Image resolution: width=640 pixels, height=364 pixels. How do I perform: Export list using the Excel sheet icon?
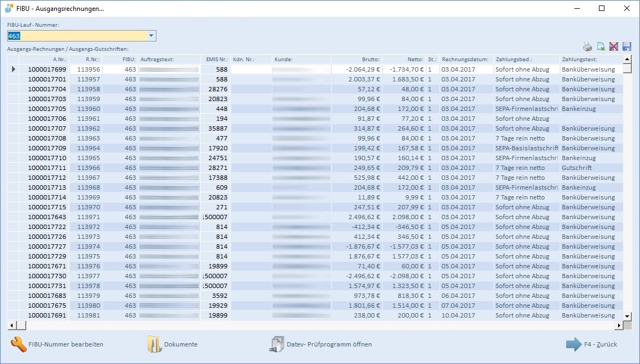(x=601, y=46)
